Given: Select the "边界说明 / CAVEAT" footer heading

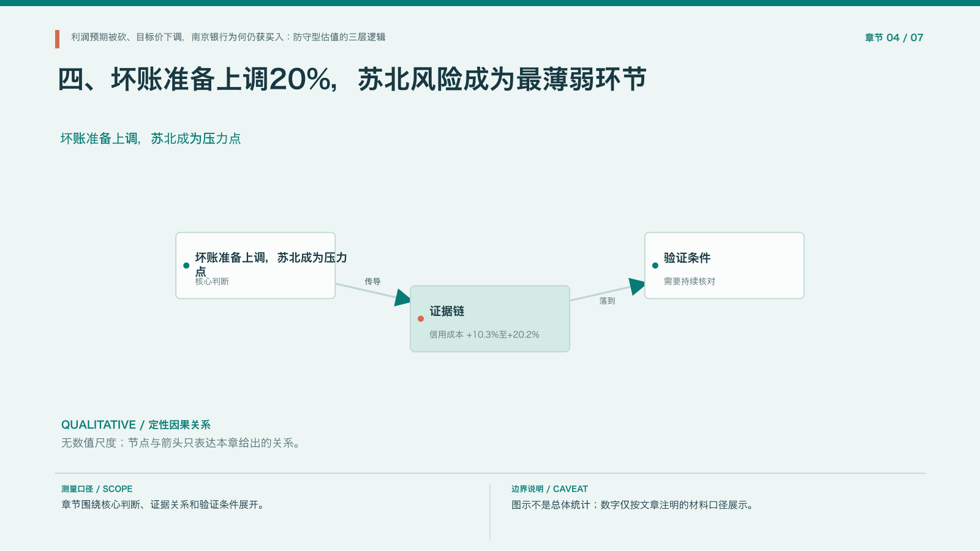Looking at the screenshot, I should (549, 489).
